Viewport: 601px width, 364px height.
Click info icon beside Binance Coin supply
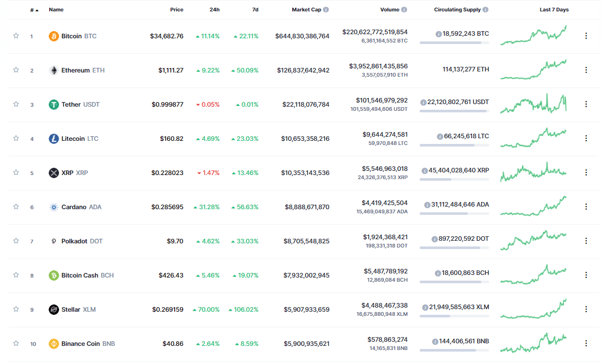pos(435,341)
